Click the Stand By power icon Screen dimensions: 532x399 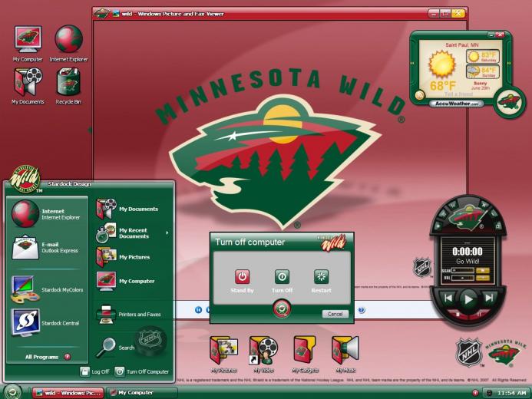click(243, 277)
